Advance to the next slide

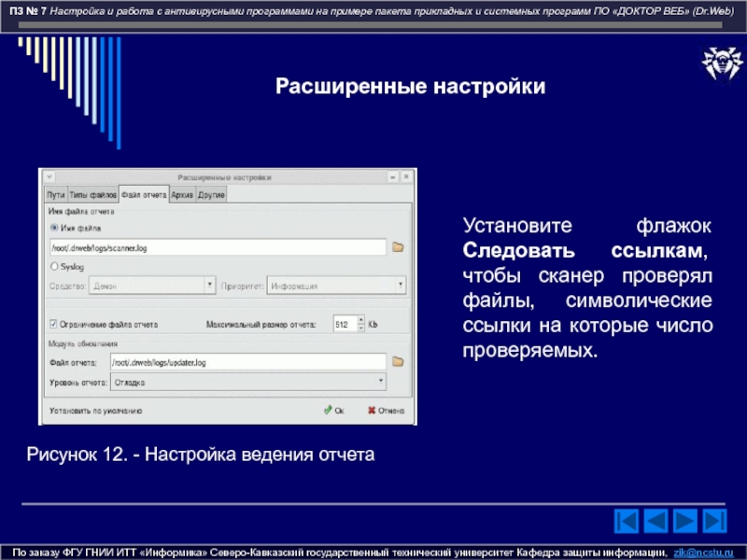click(x=686, y=521)
